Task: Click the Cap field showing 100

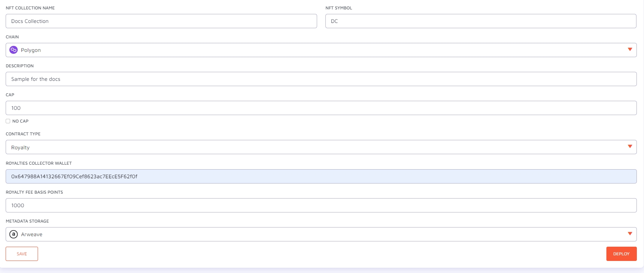Action: pos(321,108)
